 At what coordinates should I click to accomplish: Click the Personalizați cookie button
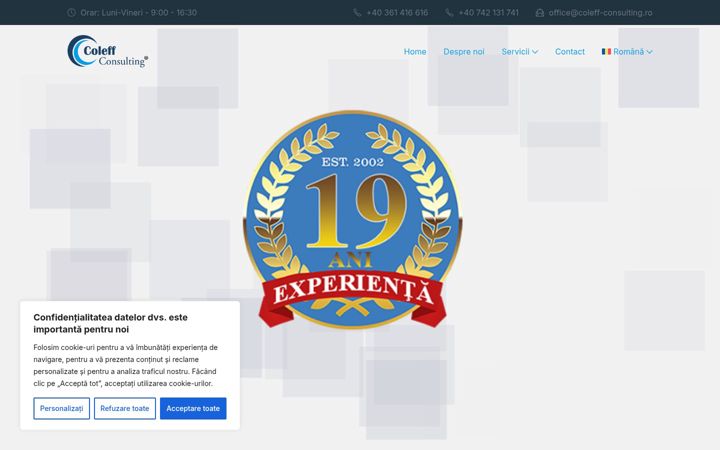62,408
